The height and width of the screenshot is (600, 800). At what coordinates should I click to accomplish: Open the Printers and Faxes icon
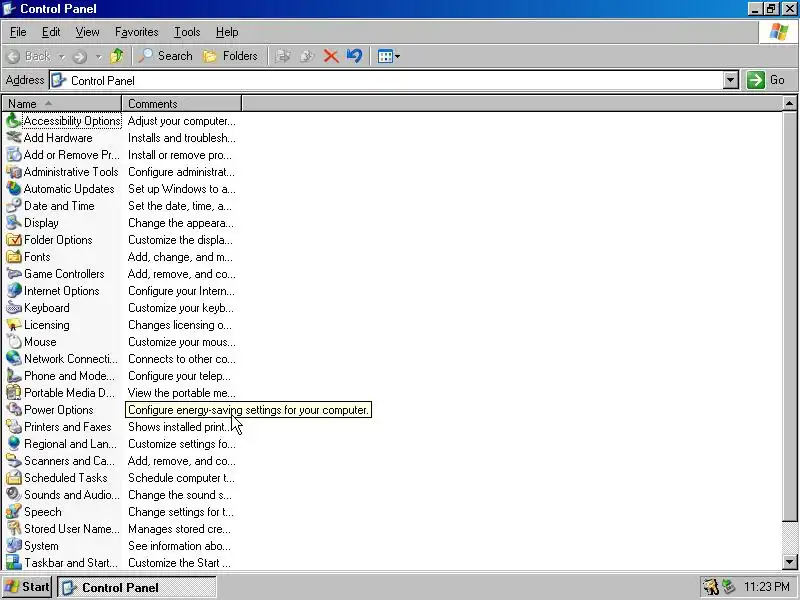[x=13, y=427]
